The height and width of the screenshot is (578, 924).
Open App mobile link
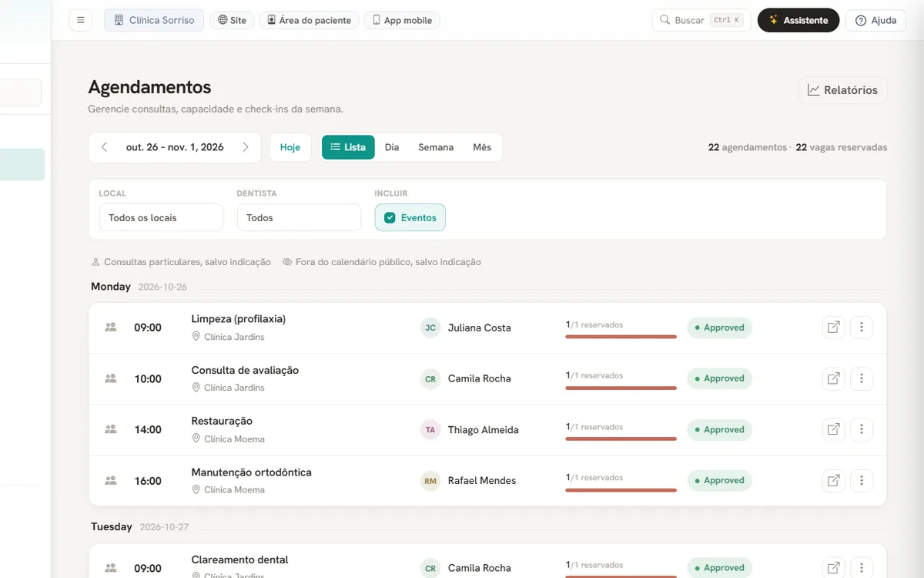pos(401,20)
